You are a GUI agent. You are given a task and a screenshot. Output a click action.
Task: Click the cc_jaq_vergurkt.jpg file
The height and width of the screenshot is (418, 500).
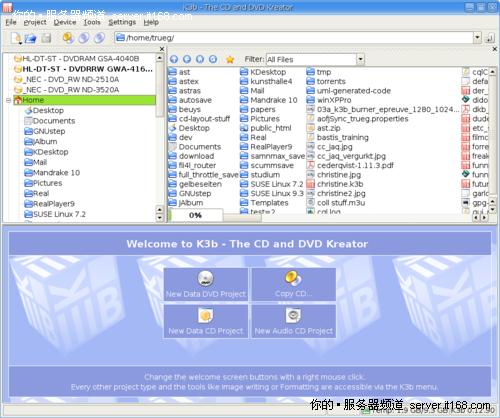pyautogui.click(x=346, y=156)
